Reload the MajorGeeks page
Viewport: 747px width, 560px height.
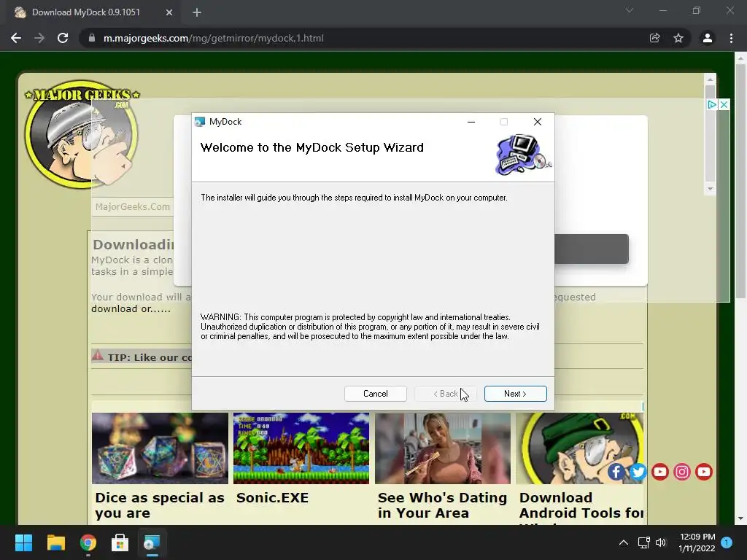(63, 38)
